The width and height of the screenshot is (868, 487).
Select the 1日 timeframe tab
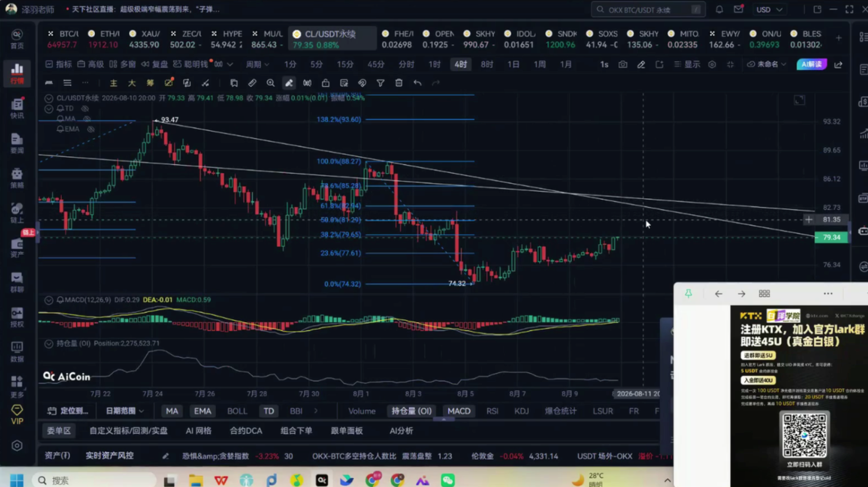tap(513, 64)
